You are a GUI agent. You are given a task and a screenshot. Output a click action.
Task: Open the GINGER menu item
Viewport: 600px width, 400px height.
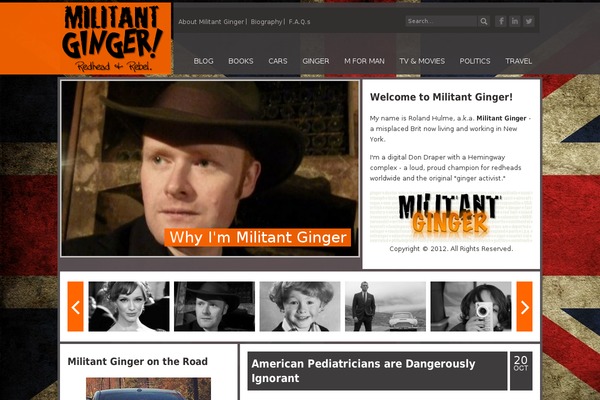pyautogui.click(x=316, y=61)
